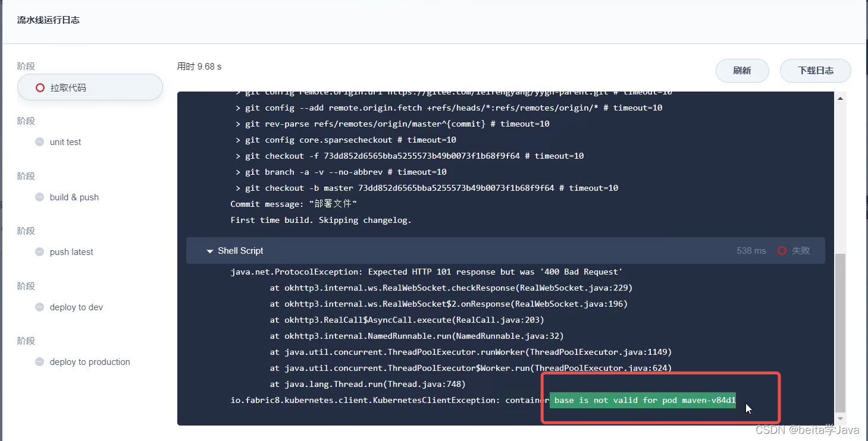Click the red 失败 status circle icon

click(x=782, y=251)
